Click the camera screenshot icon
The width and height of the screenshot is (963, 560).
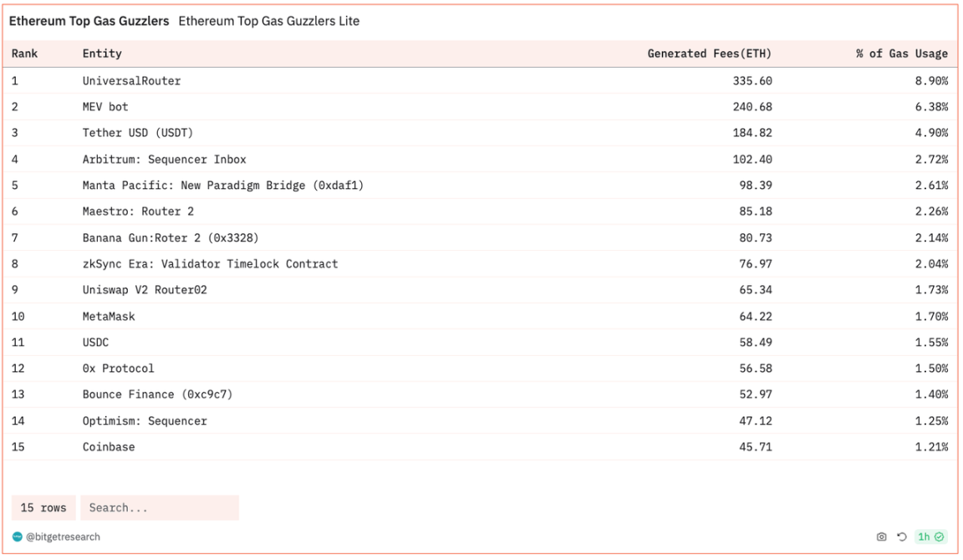tap(881, 537)
